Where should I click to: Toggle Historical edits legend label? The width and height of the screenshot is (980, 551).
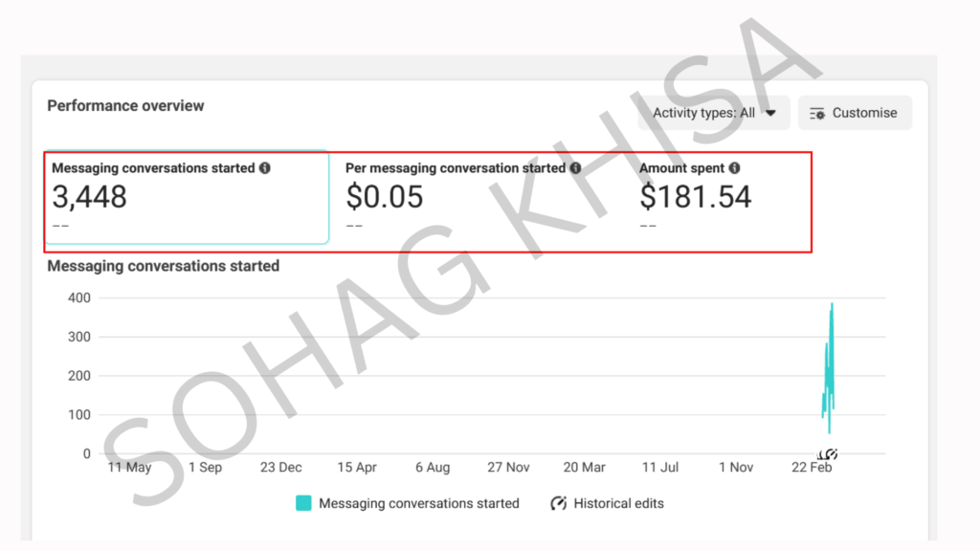coord(618,503)
